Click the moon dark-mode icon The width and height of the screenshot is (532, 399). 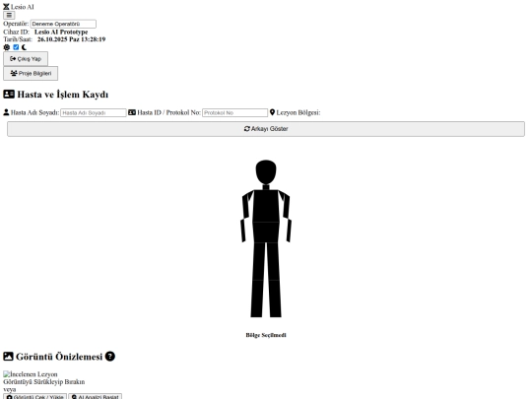[x=24, y=47]
